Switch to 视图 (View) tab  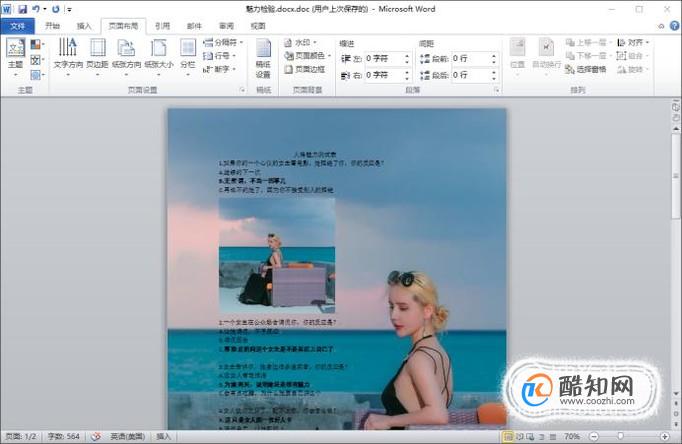[x=257, y=26]
